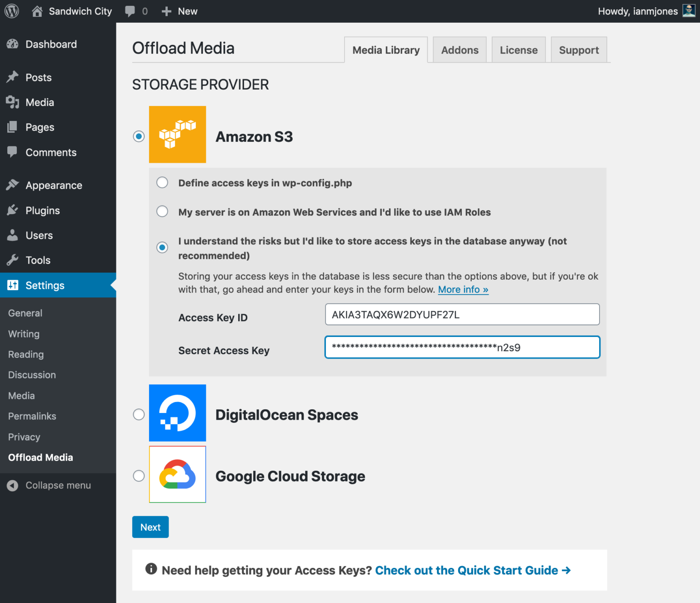700x603 pixels.
Task: Select Define access keys in wp-config.php radio
Action: [x=162, y=182]
